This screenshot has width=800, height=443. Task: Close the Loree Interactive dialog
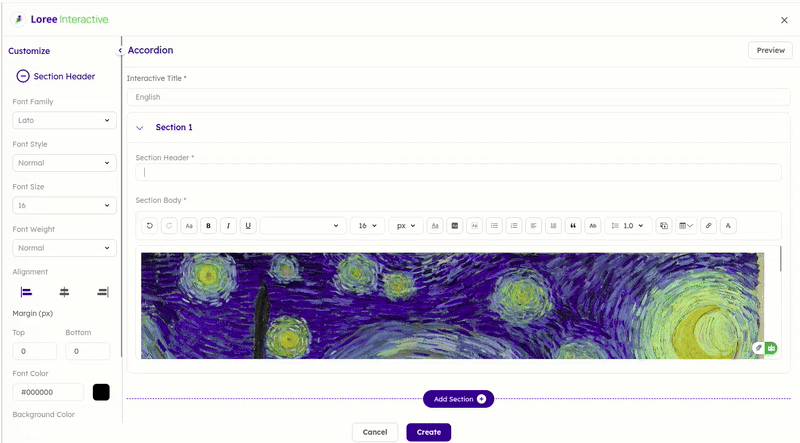click(x=784, y=20)
